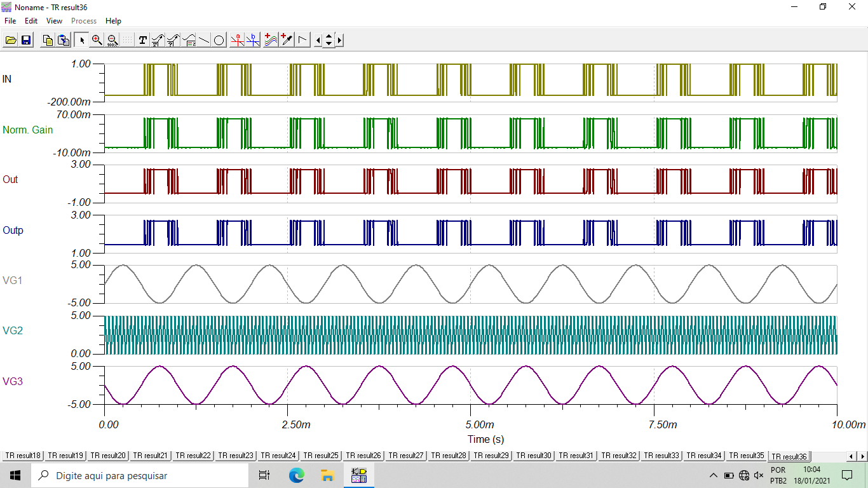Open the Process menu
This screenshot has height=488, width=868.
tap(84, 21)
